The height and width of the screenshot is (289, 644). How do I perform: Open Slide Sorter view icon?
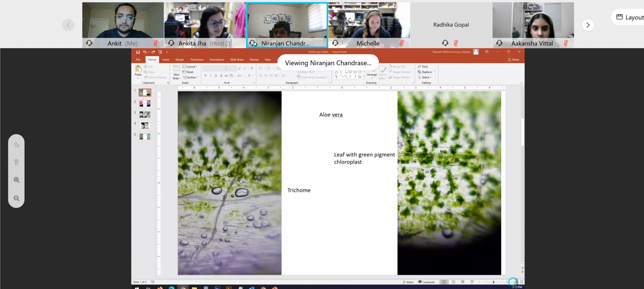[x=453, y=282]
